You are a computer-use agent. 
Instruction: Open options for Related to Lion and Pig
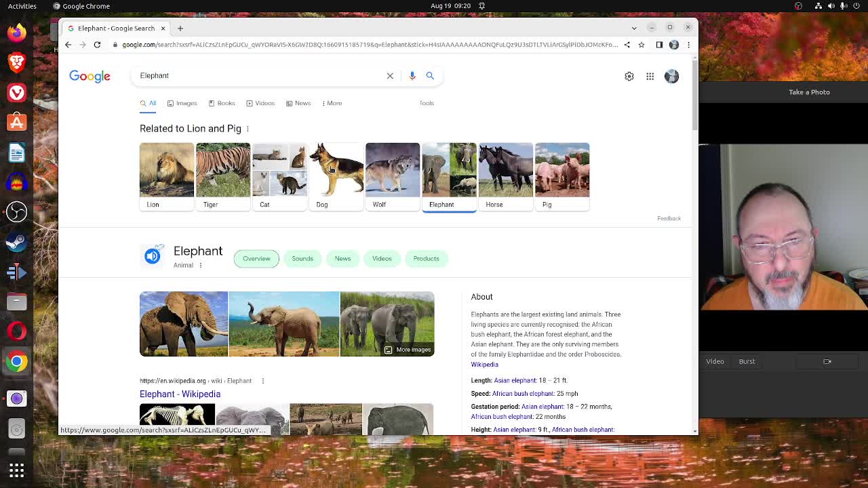coord(248,129)
